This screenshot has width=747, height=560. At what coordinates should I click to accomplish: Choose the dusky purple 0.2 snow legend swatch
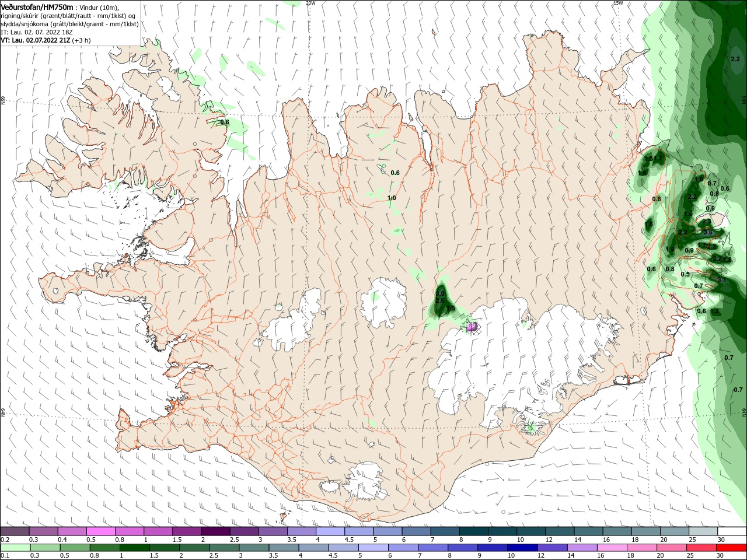(15, 531)
